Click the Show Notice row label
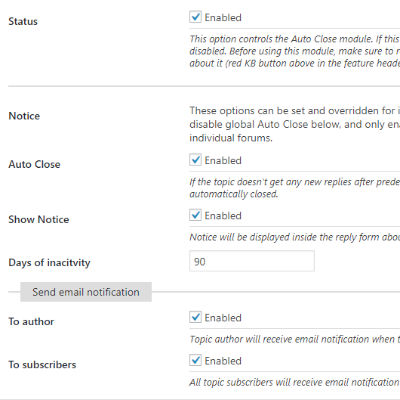400x400 pixels. tap(39, 219)
